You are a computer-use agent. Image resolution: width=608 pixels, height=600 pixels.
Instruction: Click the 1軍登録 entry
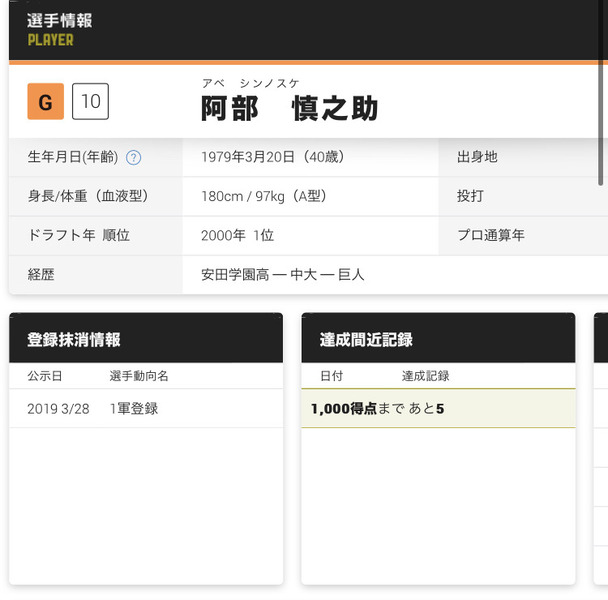coord(134,408)
